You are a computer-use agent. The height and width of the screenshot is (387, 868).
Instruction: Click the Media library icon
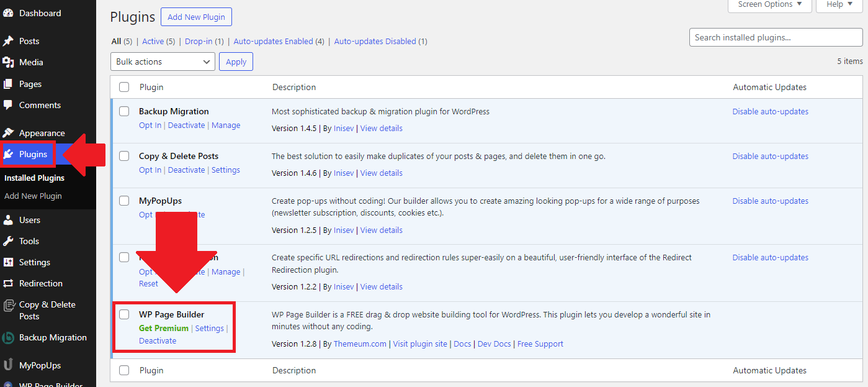pos(8,62)
